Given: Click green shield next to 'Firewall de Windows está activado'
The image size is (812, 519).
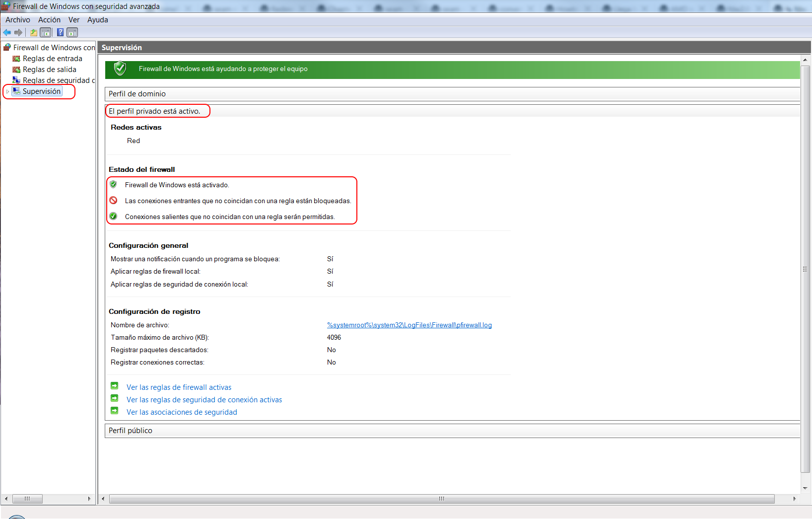Looking at the screenshot, I should coord(113,184).
